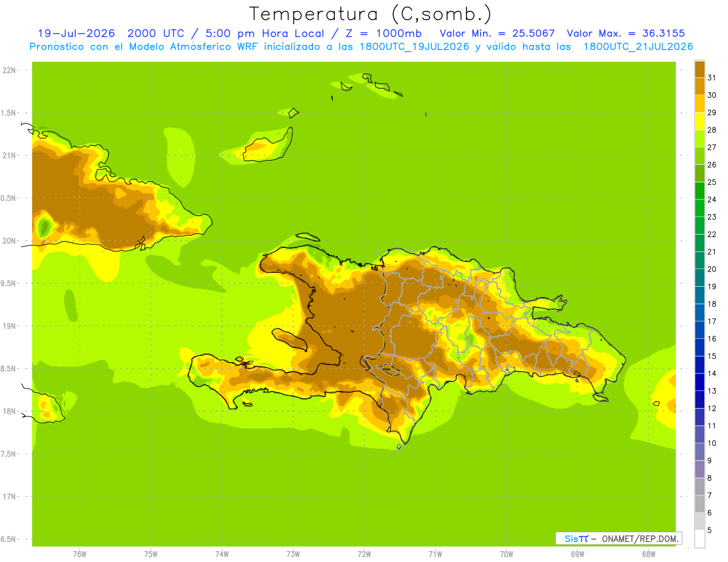
Task: Click the "6.5N" latitude label
Action: point(9,539)
